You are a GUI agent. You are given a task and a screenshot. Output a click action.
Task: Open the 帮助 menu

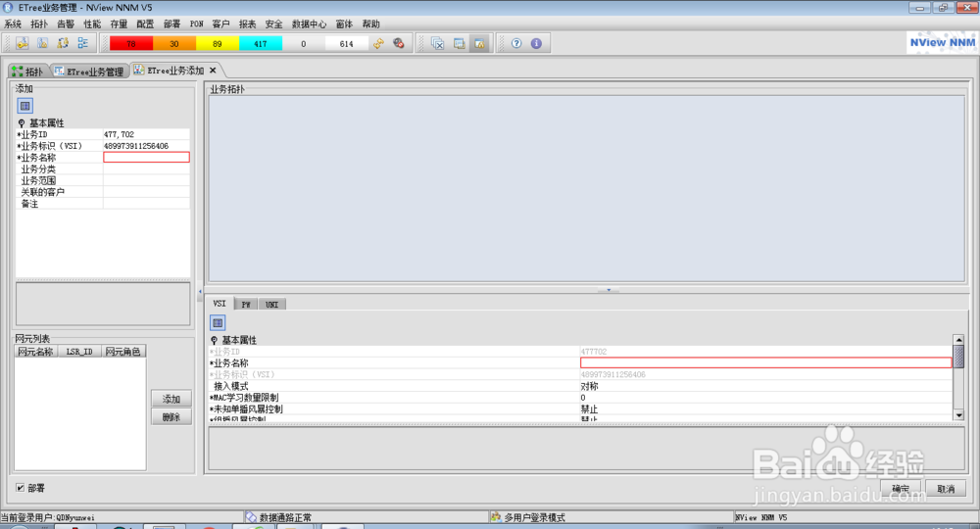371,24
